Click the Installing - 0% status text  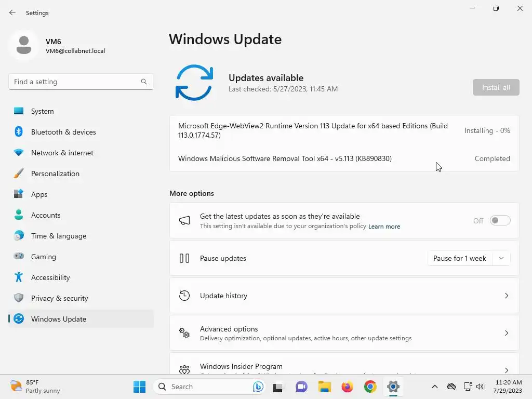point(487,130)
